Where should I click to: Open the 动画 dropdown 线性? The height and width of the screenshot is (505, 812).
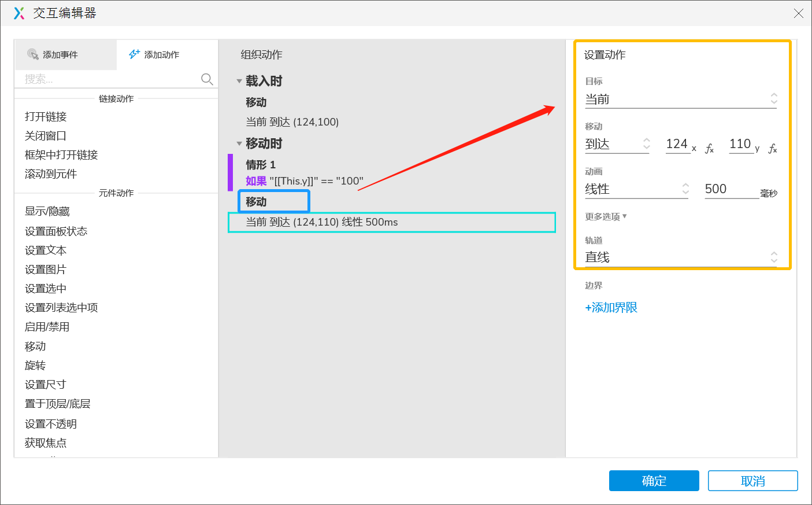pos(637,190)
